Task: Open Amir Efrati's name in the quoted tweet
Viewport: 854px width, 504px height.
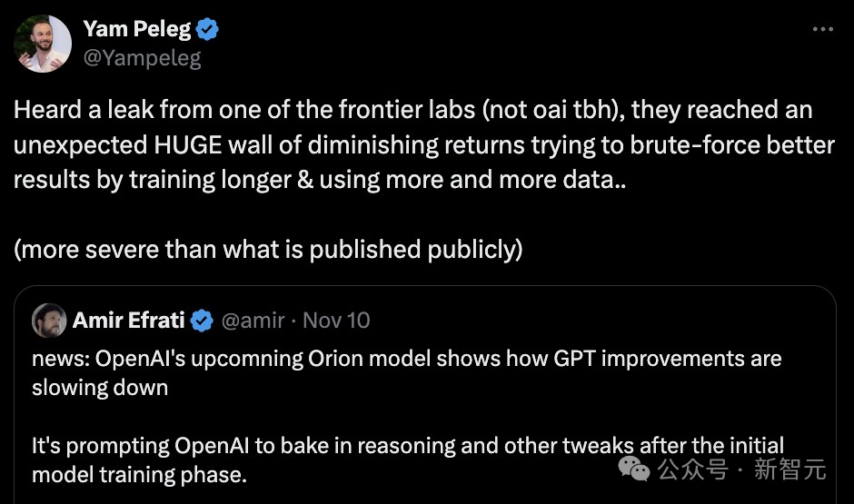Action: click(128, 321)
